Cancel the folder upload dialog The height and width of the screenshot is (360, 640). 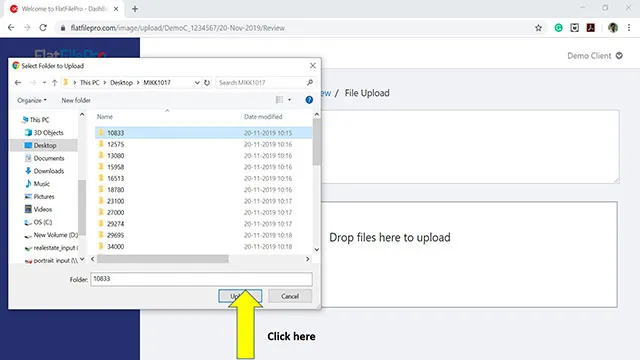click(290, 296)
